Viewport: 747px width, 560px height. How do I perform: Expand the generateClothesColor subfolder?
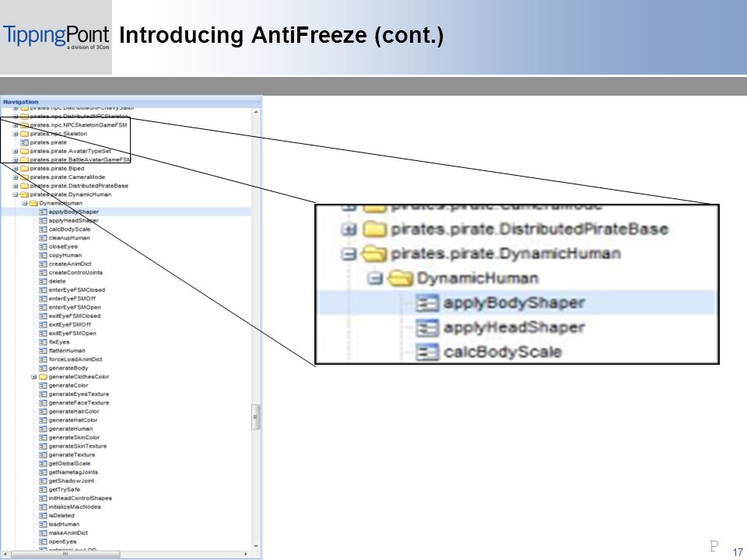pyautogui.click(x=33, y=376)
